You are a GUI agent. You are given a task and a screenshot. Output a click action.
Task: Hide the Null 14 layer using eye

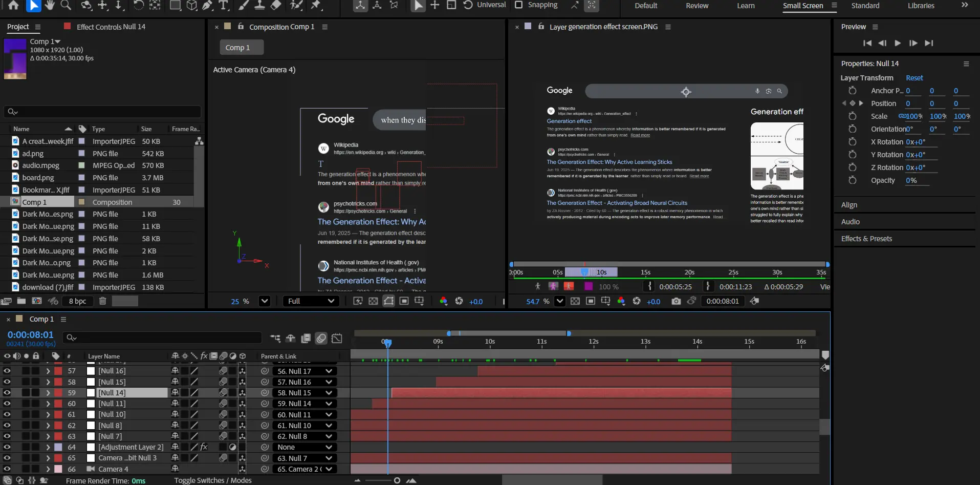7,393
